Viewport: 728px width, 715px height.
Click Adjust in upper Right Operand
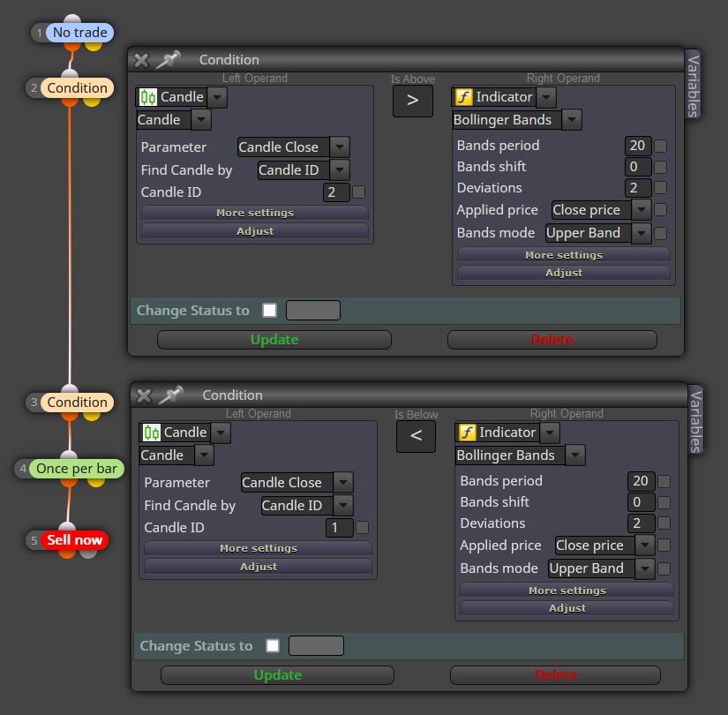point(564,273)
